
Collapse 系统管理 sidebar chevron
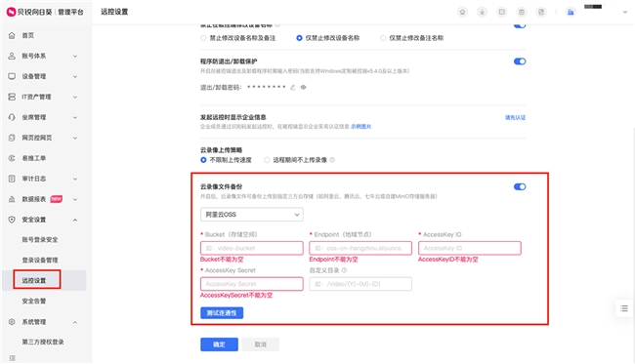pyautogui.click(x=75, y=322)
